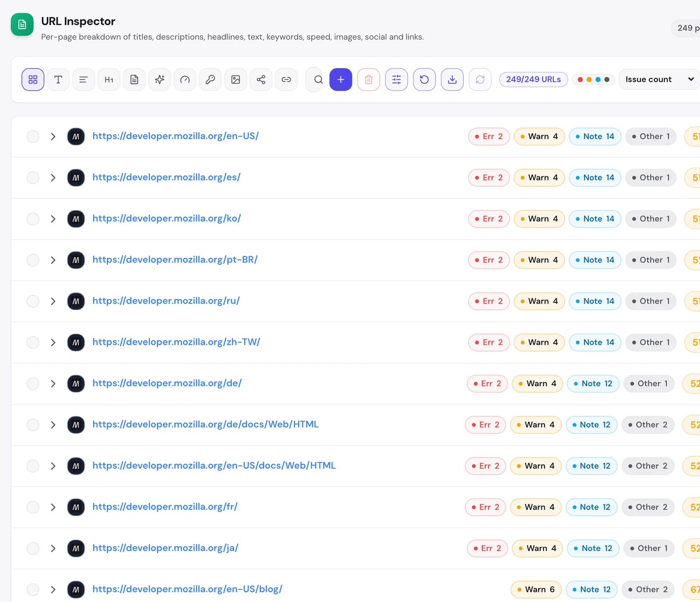Click the red trash delete icon
Image resolution: width=700 pixels, height=602 pixels.
point(368,79)
